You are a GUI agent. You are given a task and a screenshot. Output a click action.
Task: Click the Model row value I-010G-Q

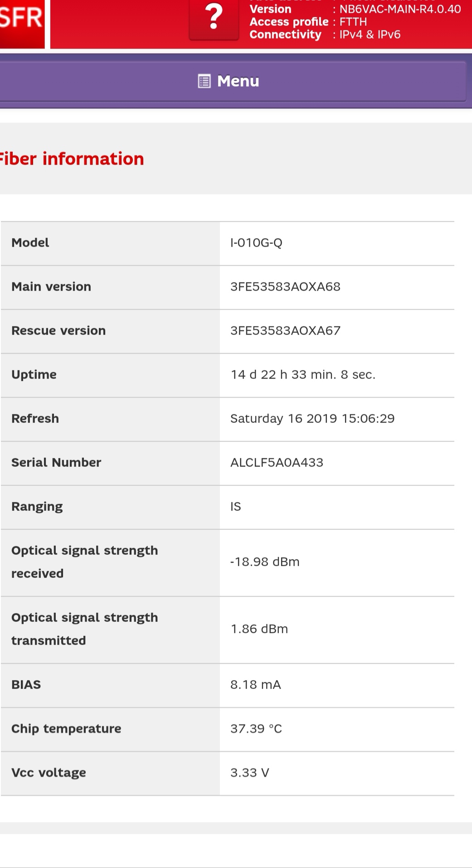(256, 242)
